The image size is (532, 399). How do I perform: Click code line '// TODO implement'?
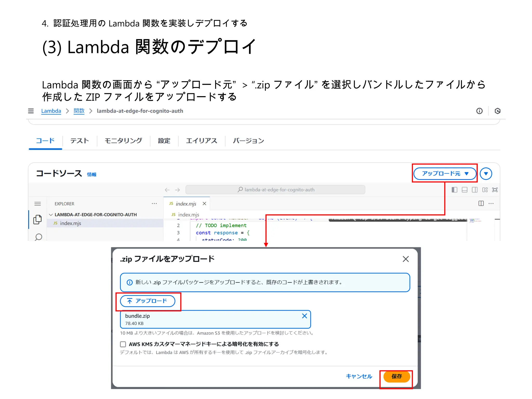click(x=221, y=225)
